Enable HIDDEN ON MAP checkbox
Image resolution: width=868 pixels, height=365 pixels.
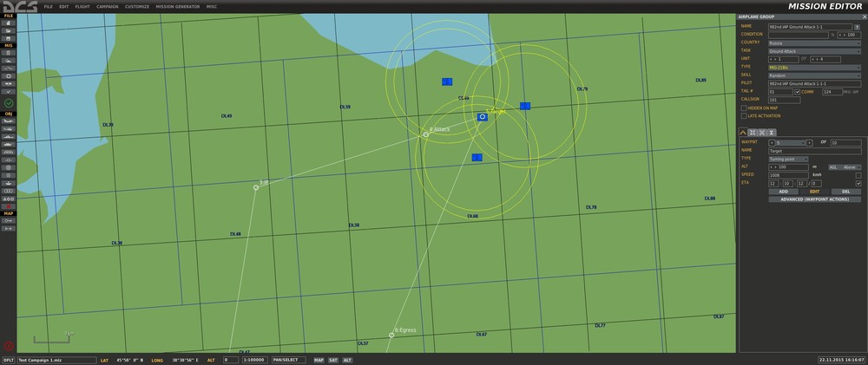point(744,108)
